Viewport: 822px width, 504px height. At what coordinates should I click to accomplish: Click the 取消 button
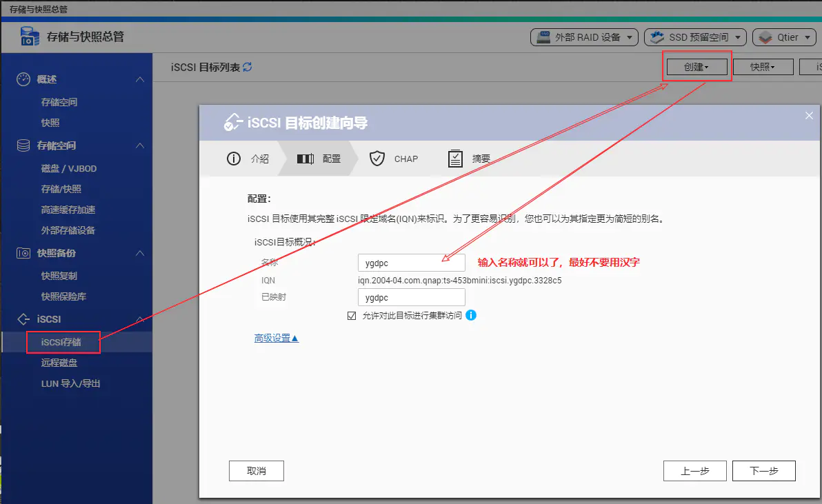[x=256, y=471]
